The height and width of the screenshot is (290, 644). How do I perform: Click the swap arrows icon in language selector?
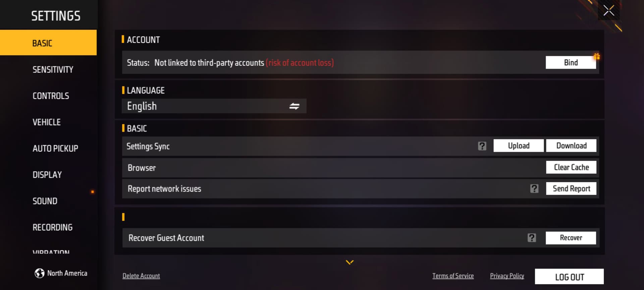click(294, 106)
